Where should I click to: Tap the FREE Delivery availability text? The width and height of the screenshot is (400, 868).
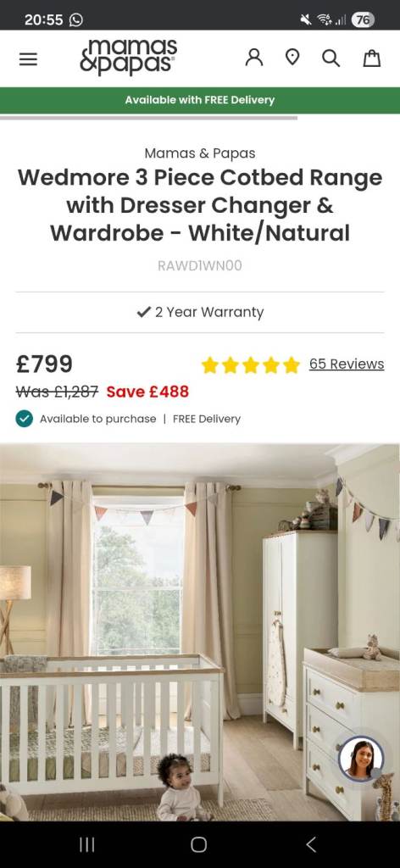[x=207, y=419]
